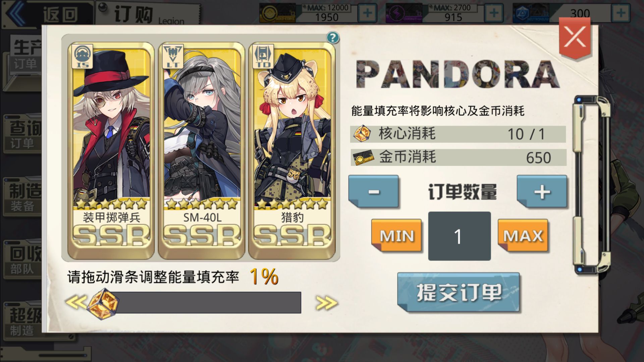The width and height of the screenshot is (644, 362).
Task: Set order quantity to MIN
Action: [396, 236]
